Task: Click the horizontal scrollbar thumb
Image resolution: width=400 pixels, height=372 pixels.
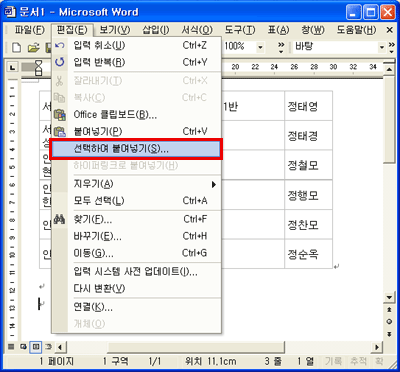Action: pos(196,347)
